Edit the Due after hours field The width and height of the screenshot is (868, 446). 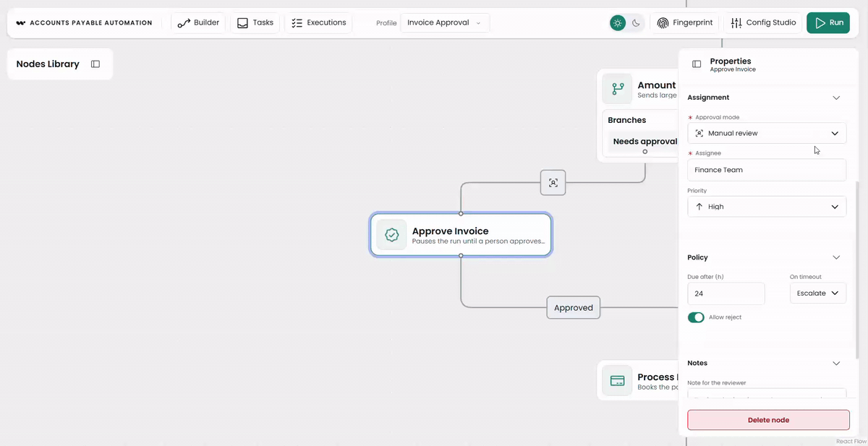tap(726, 293)
